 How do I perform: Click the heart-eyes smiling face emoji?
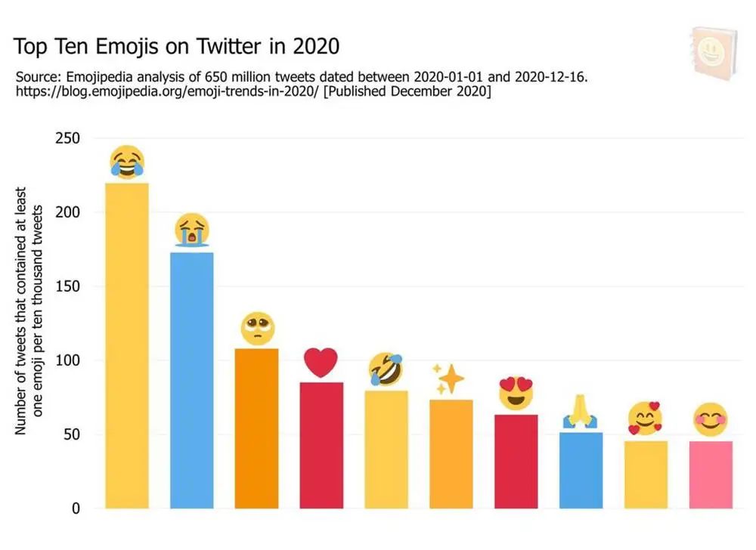(x=516, y=394)
